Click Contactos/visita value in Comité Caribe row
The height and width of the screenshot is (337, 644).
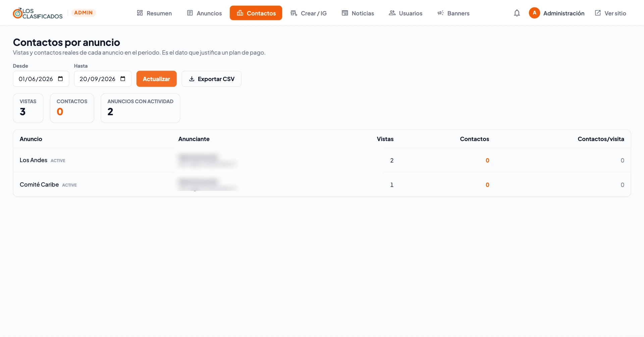tap(622, 185)
